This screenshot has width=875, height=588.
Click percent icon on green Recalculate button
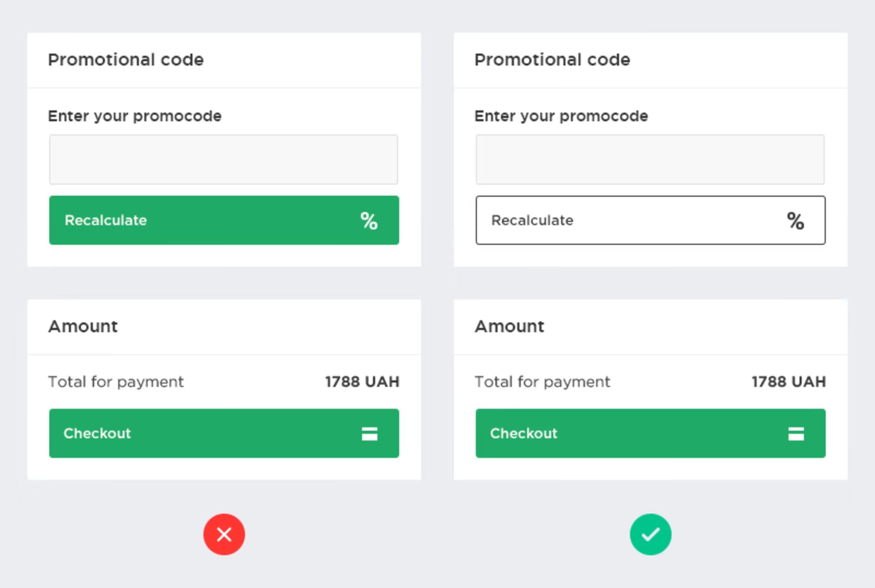point(369,221)
